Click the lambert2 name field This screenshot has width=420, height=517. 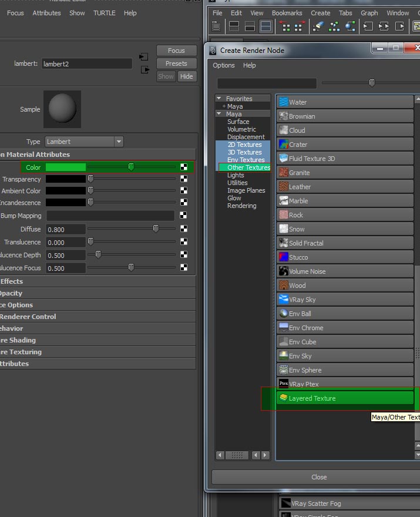click(x=87, y=63)
